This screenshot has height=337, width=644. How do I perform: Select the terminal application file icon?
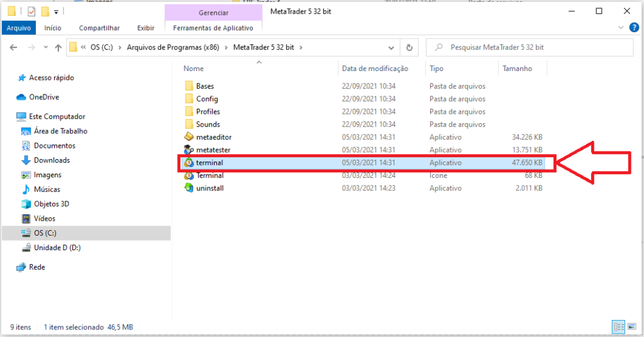(x=189, y=163)
